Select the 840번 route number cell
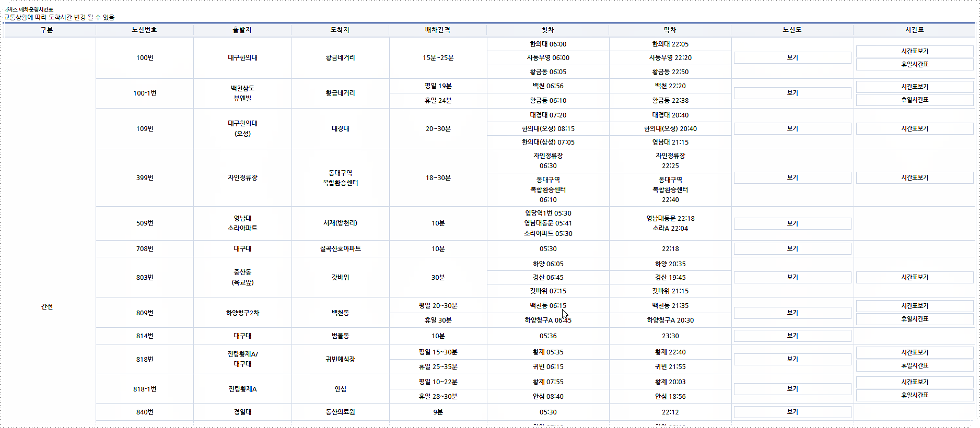 click(145, 412)
